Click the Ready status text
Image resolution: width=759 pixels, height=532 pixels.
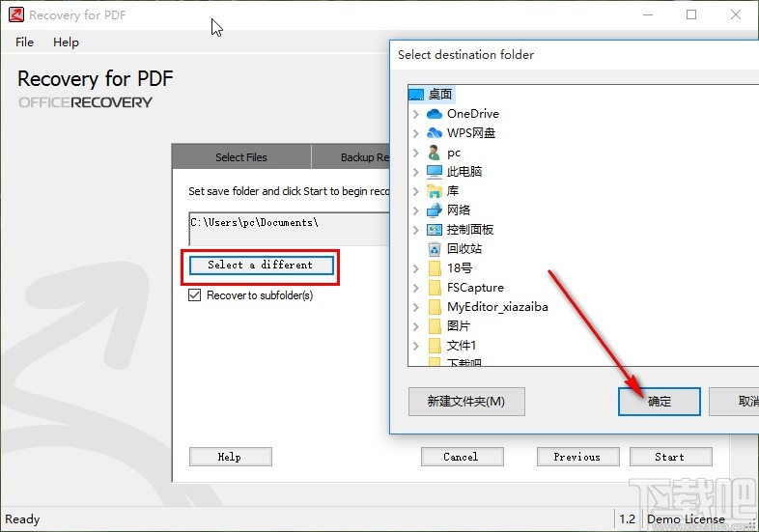coord(22,518)
